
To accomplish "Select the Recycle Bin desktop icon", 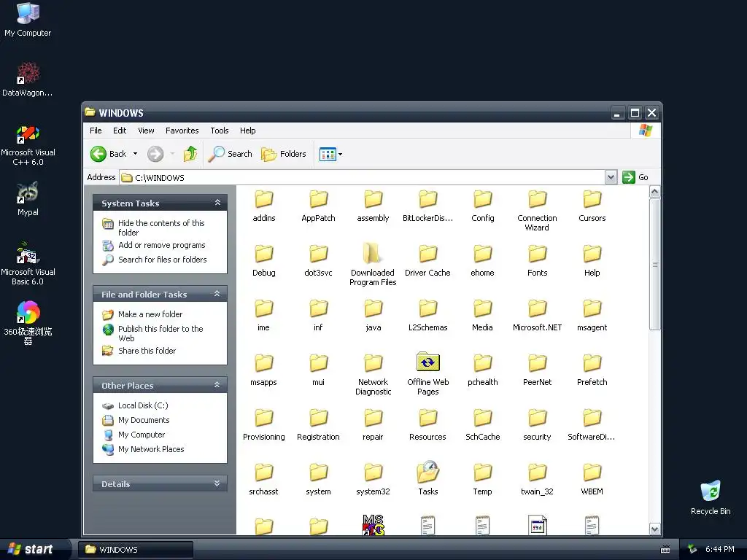I will 711,497.
